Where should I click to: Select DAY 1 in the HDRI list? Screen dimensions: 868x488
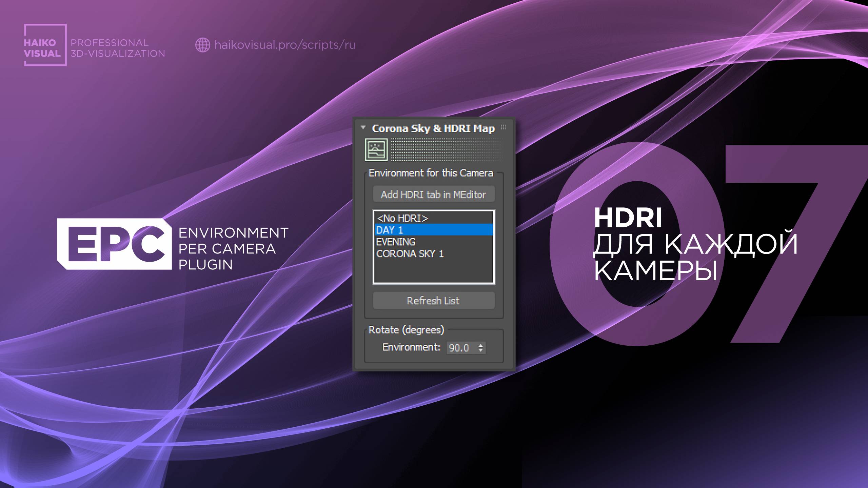pos(434,230)
